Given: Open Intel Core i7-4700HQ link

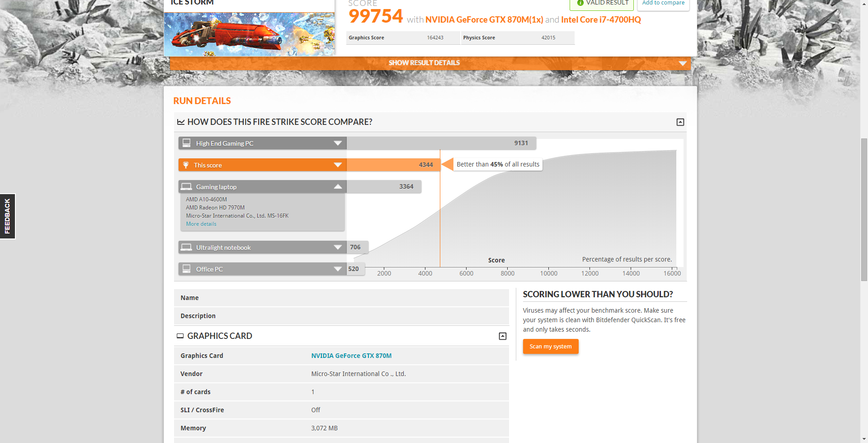Looking at the screenshot, I should coord(601,19).
